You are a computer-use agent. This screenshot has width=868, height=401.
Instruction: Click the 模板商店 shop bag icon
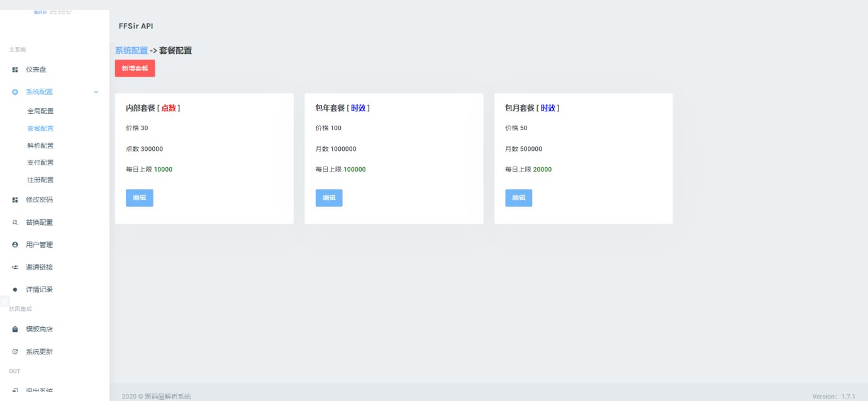pos(15,329)
